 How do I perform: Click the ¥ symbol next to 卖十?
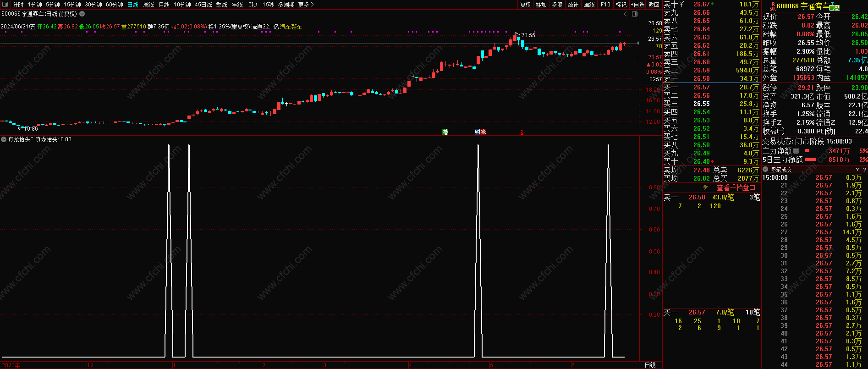[x=681, y=5]
